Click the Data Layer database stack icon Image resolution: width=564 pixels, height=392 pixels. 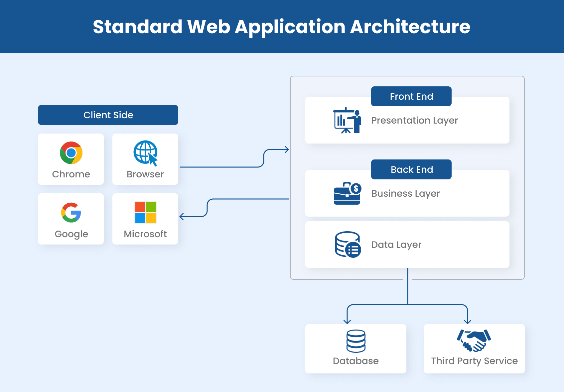click(x=347, y=245)
